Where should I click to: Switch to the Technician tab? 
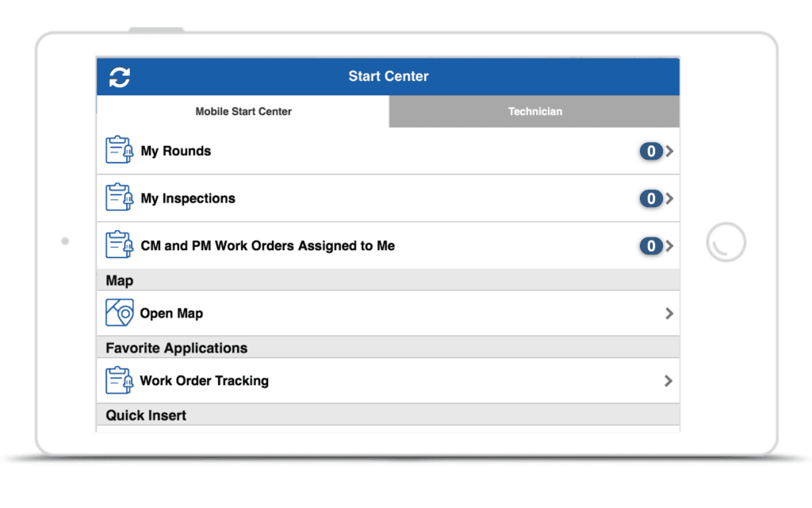[534, 111]
